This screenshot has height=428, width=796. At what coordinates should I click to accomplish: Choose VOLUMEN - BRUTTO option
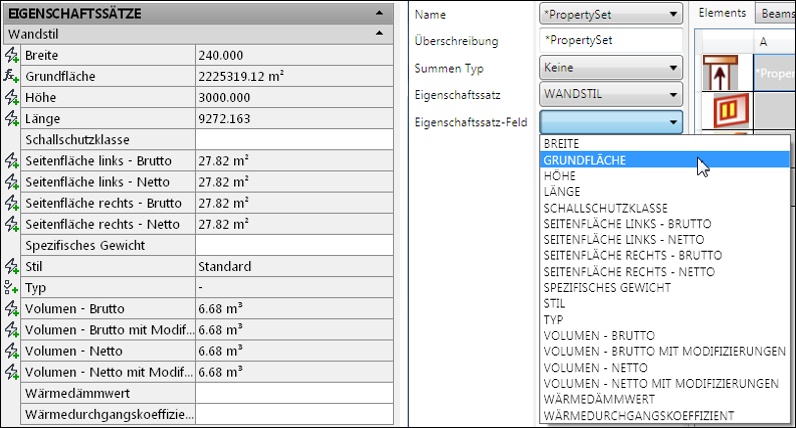(x=665, y=336)
